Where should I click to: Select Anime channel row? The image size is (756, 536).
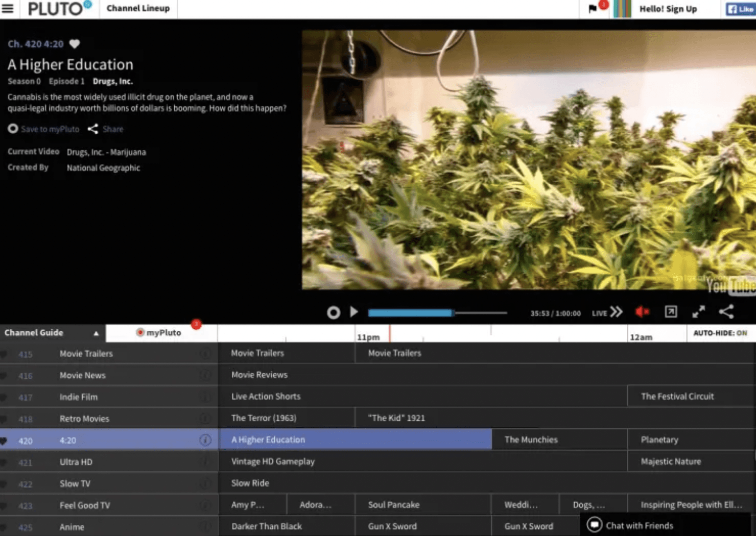pyautogui.click(x=108, y=526)
